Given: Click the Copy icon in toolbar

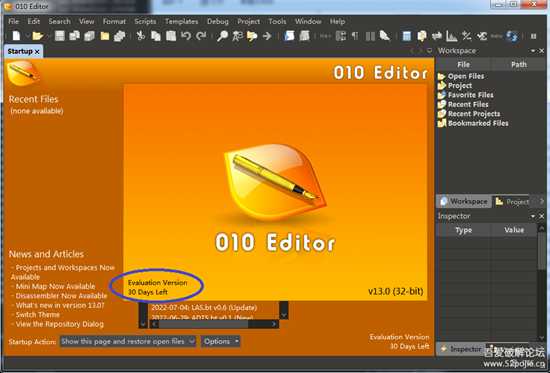Looking at the screenshot, I should [156, 36].
